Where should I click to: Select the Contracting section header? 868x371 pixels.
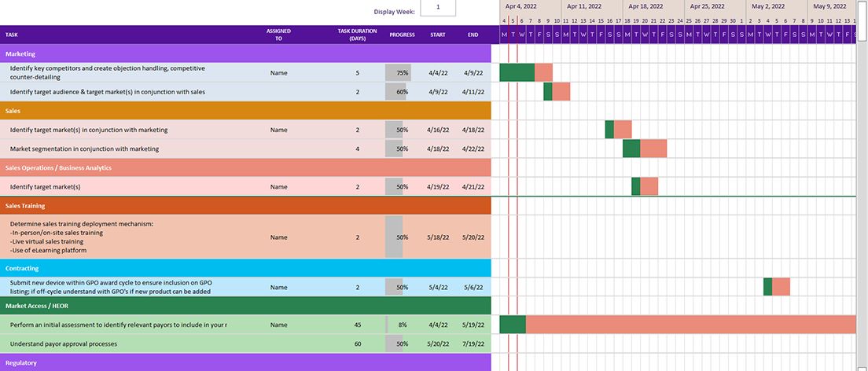point(245,268)
